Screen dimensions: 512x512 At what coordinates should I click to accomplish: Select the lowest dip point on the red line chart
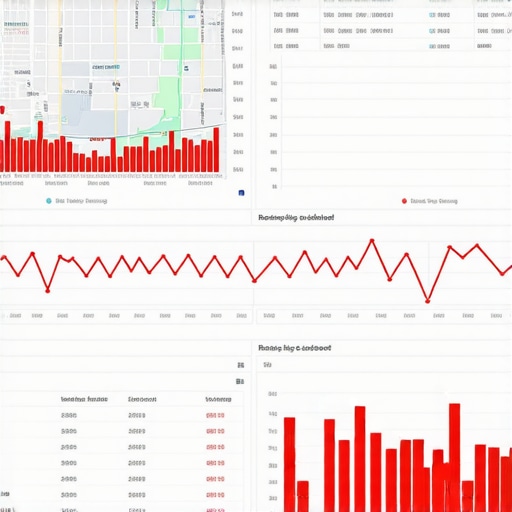[428, 301]
